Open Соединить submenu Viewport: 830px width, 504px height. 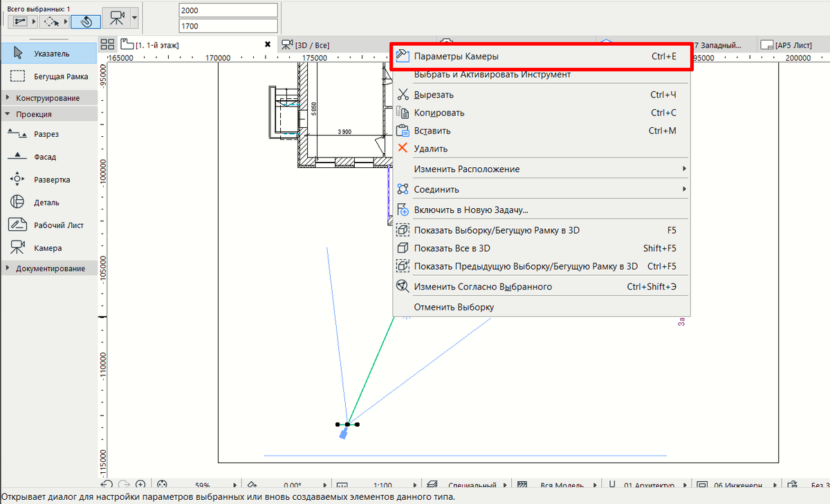pyautogui.click(x=542, y=189)
